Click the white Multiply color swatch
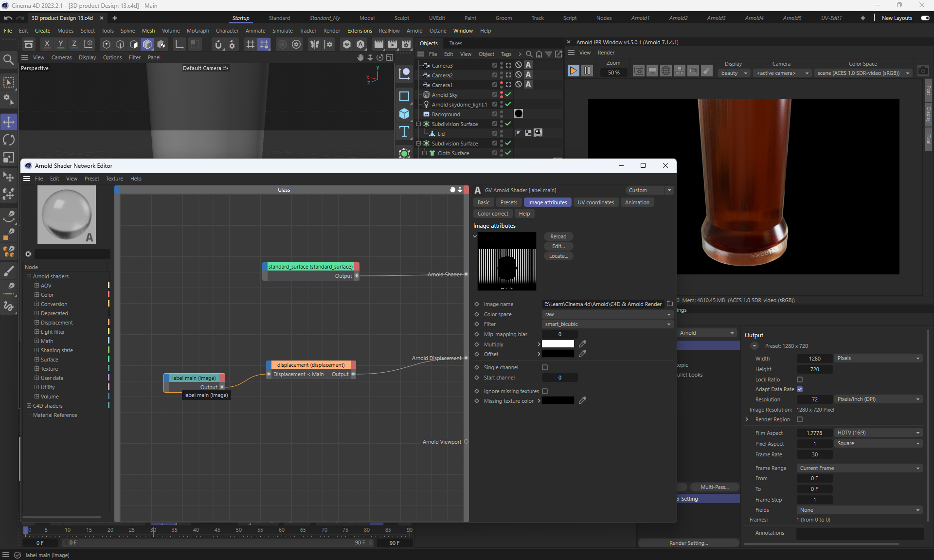Viewport: 934px width, 560px height. point(557,344)
